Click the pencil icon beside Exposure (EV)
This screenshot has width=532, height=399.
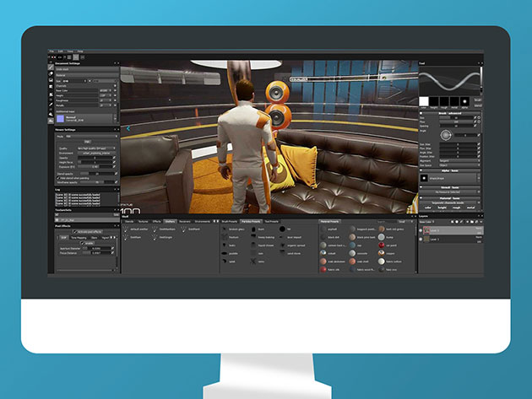(114, 166)
